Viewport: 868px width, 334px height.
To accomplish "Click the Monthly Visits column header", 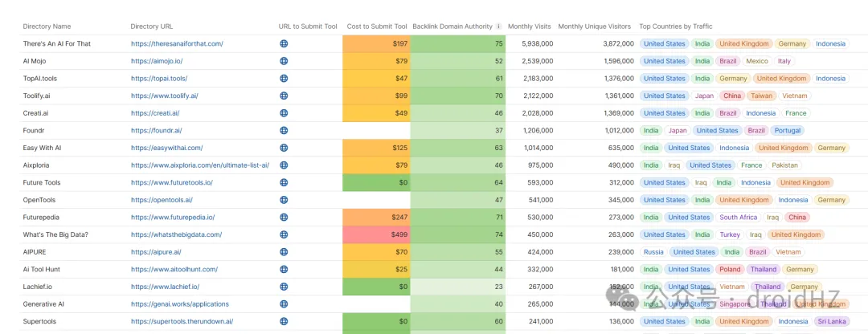I will [530, 26].
